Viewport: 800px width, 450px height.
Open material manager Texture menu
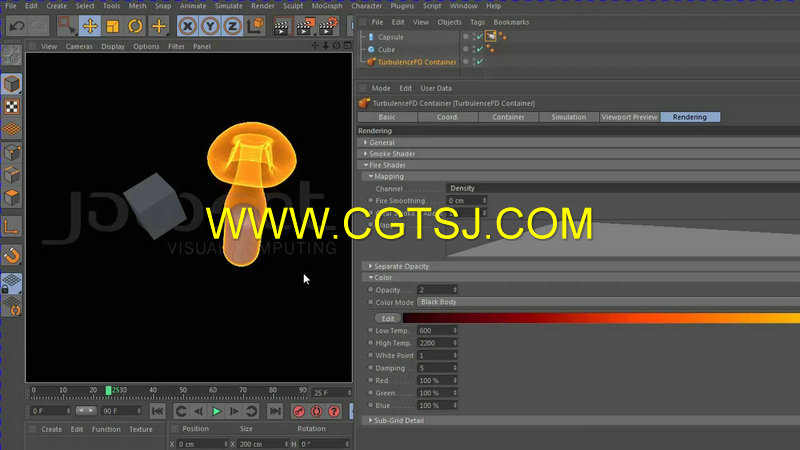tap(141, 430)
